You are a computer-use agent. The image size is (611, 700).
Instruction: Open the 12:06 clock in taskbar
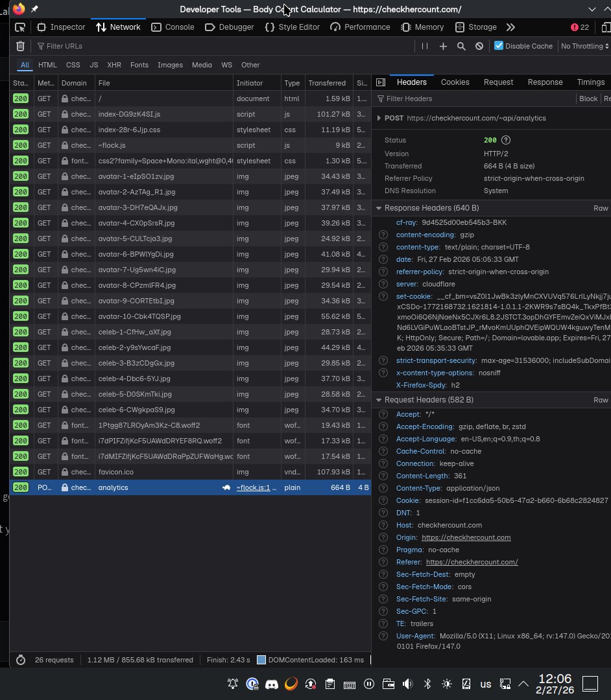click(x=555, y=684)
